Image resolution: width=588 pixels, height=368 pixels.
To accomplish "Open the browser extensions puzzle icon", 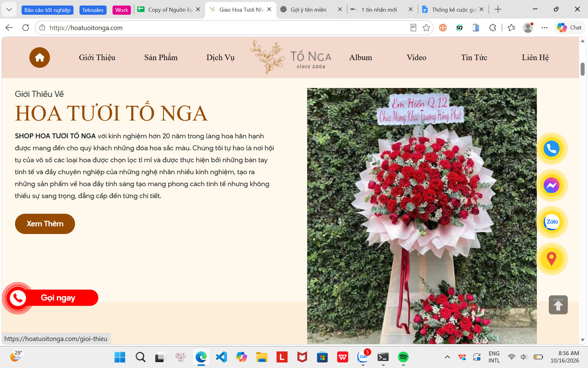I will click(492, 28).
